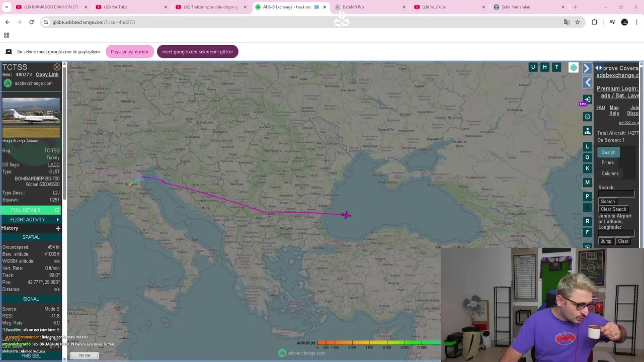Screen dimensions: 644x362
Task: Expand History with the plus icon
Action: coord(58,229)
